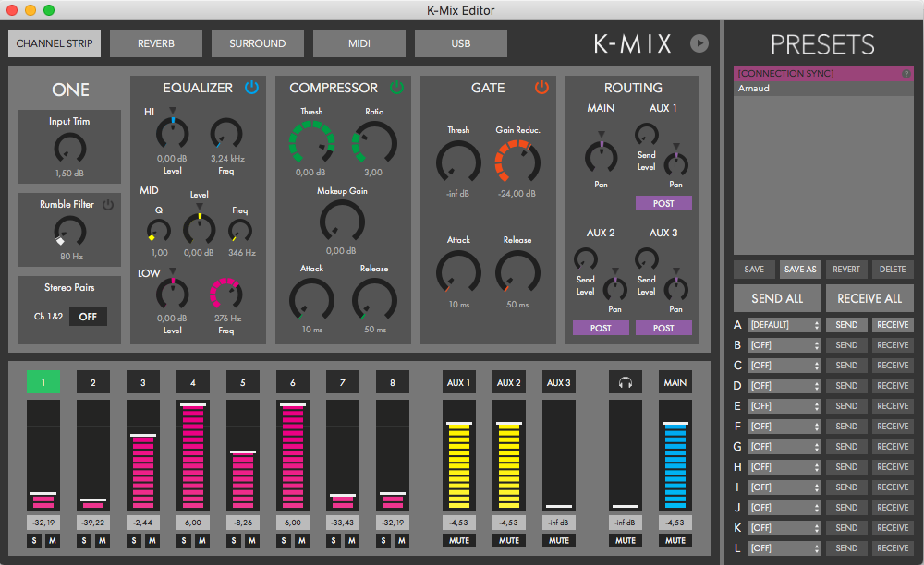Screen dimensions: 924x565
Task: Toggle the Equalizer power icon
Action: 249,87
